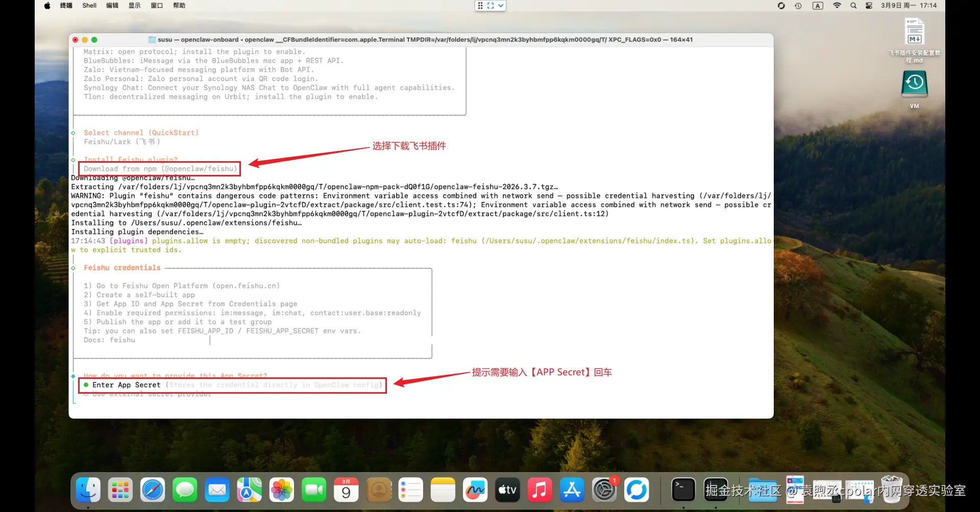Image resolution: width=980 pixels, height=512 pixels.
Task: Switch to Terminal in the Dock
Action: tap(683, 490)
